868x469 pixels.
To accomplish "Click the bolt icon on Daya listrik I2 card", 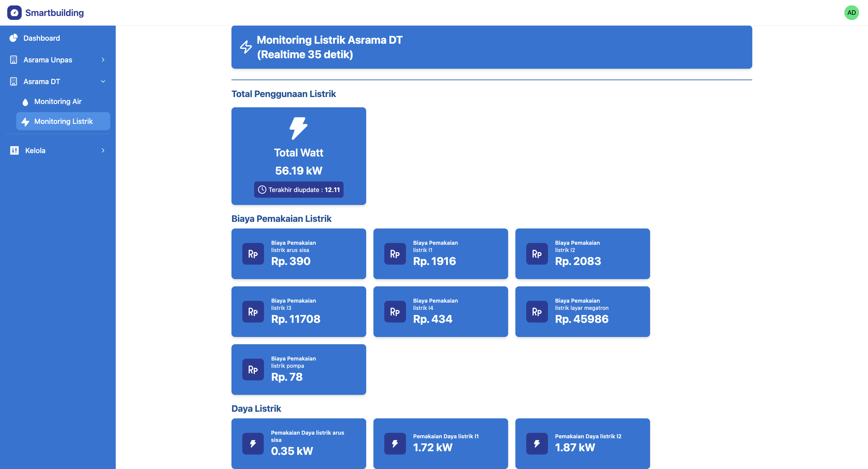I will click(537, 444).
